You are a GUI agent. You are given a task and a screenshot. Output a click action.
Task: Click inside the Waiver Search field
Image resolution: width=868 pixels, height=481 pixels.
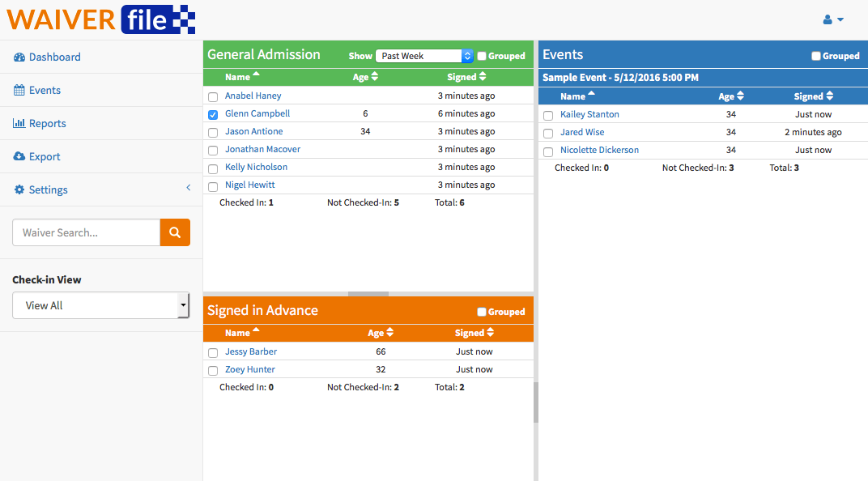click(x=85, y=232)
